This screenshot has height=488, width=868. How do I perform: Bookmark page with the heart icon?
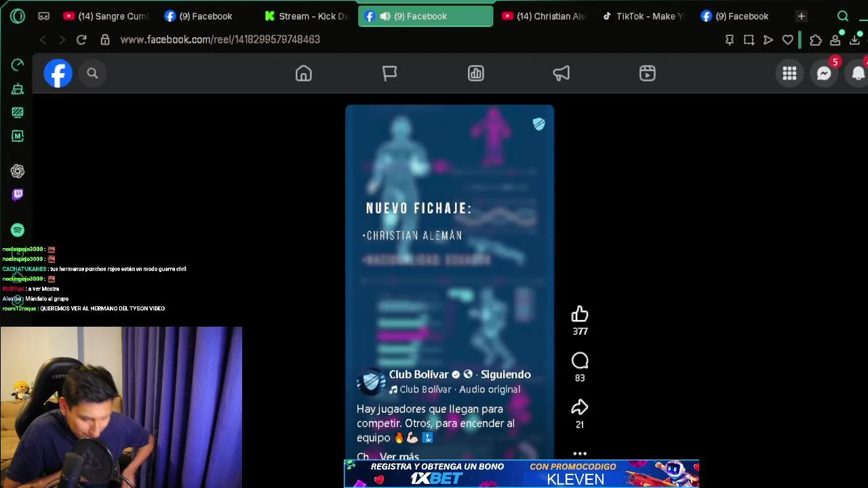787,40
